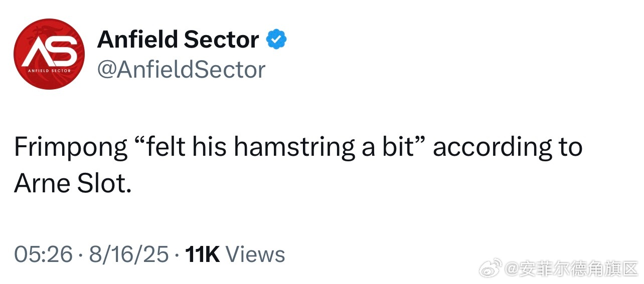Click the Weibo eye logo watermark
This screenshot has height=284, width=644.
(491, 268)
